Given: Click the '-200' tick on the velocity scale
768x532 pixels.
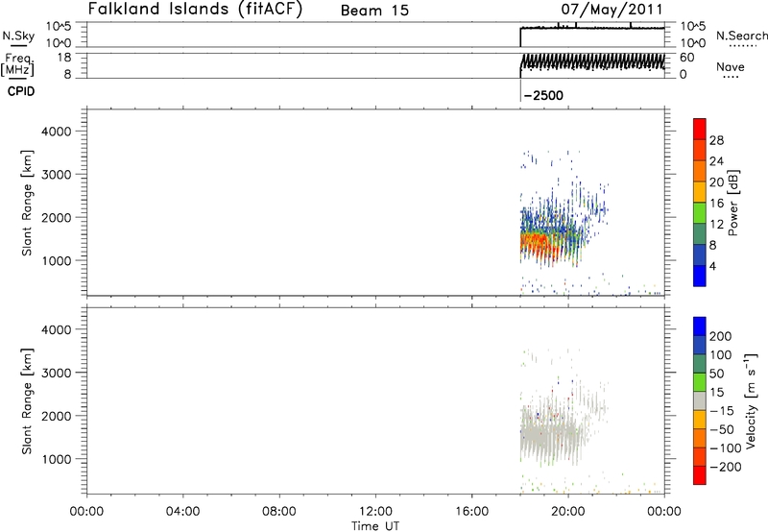Looking at the screenshot, I should point(725,467).
